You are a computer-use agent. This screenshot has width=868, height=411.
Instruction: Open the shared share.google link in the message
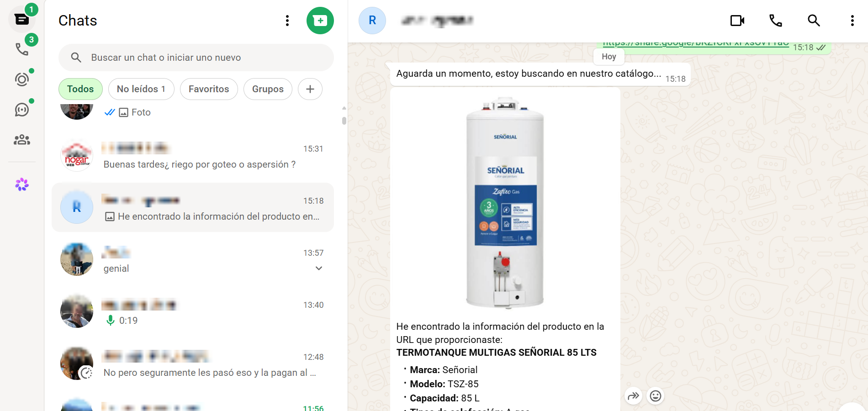click(696, 44)
